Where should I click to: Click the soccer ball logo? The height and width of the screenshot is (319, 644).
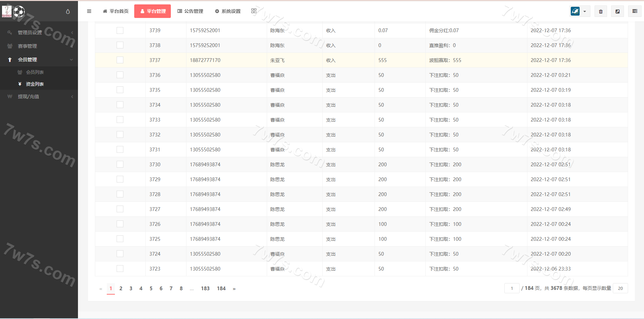pos(19,12)
